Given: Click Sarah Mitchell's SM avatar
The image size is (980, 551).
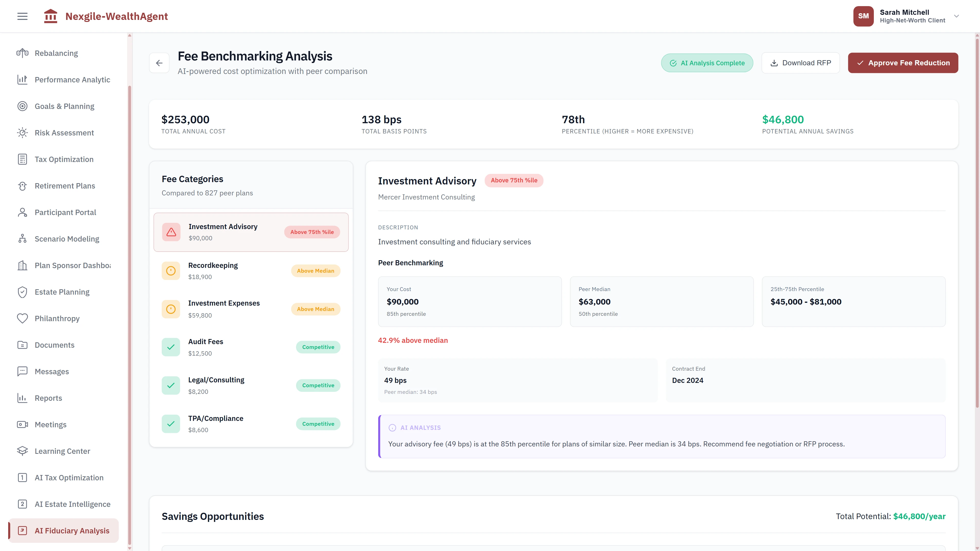Looking at the screenshot, I should 863,16.
